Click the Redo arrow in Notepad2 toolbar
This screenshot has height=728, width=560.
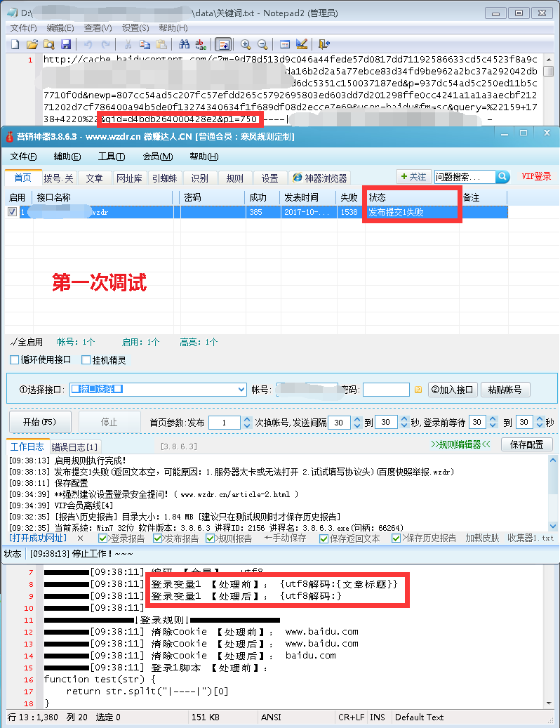(x=105, y=44)
